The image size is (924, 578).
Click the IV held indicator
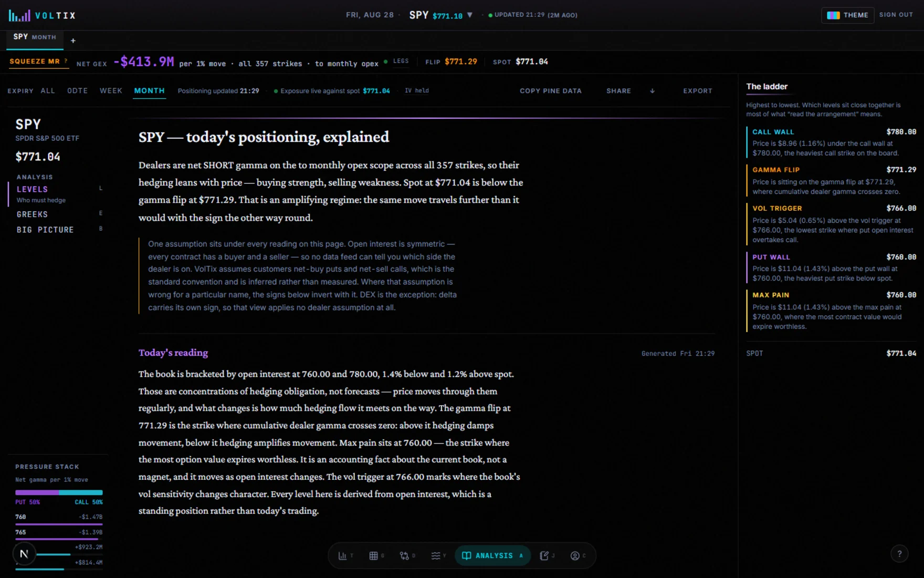point(416,91)
